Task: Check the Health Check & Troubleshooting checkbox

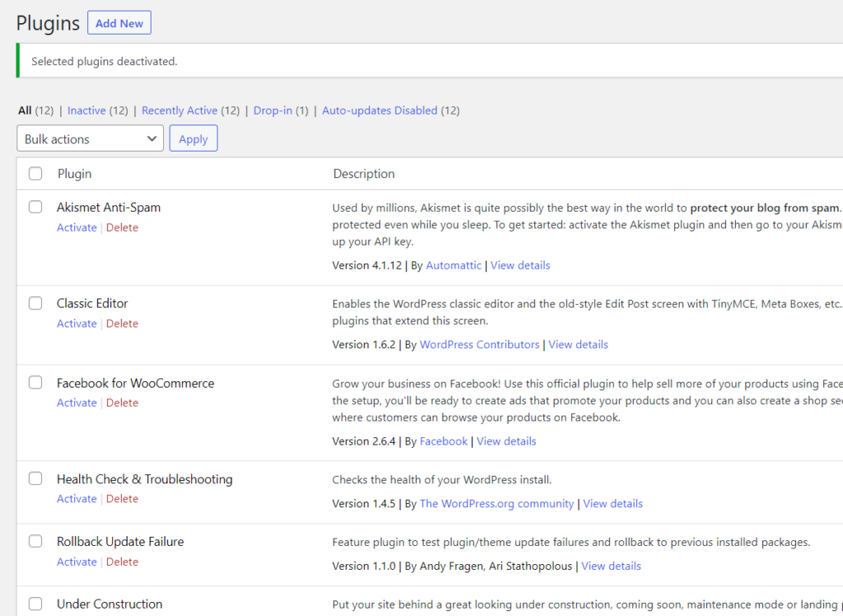Action: [x=35, y=478]
